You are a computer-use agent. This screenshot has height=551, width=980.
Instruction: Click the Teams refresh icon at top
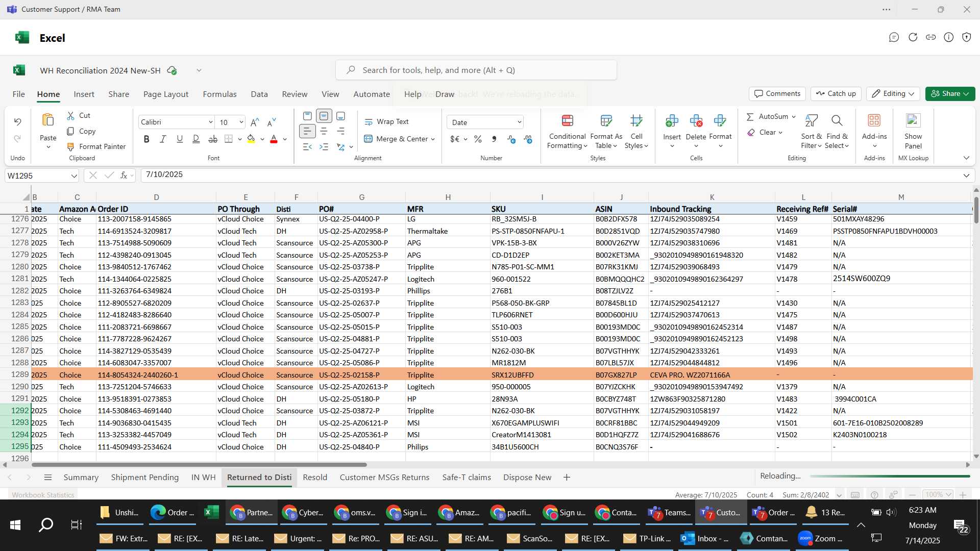(x=913, y=37)
